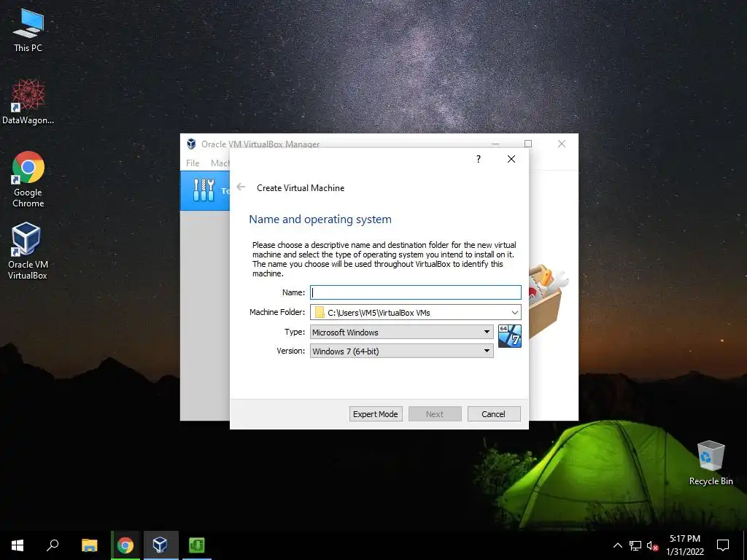Open the Type dropdown (Microsoft Windows)

402,332
